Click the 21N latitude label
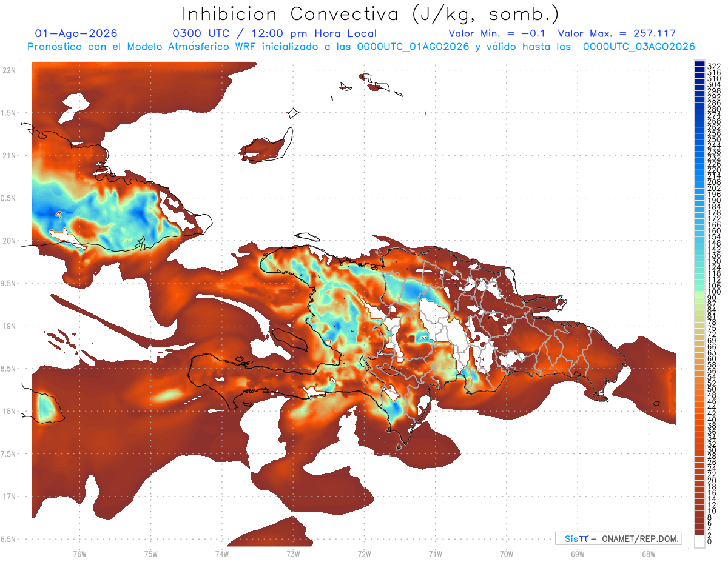The width and height of the screenshot is (728, 562). coord(8,155)
